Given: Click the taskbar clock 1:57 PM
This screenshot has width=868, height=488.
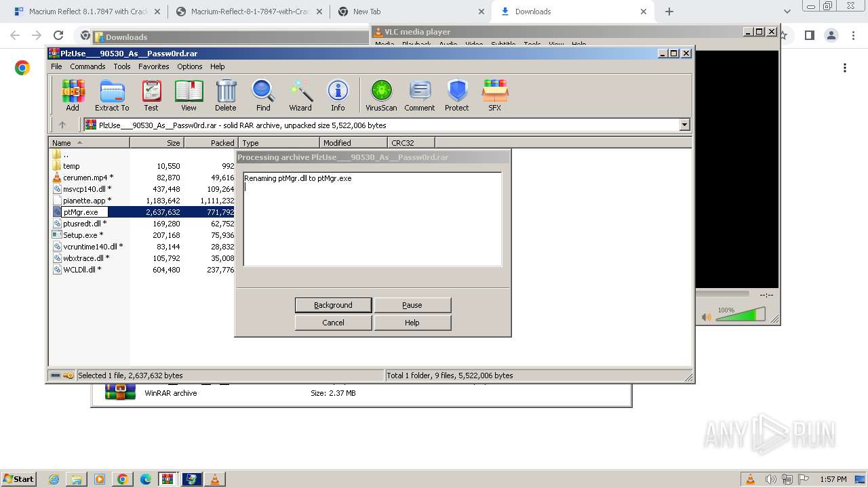Looking at the screenshot, I should 833,479.
